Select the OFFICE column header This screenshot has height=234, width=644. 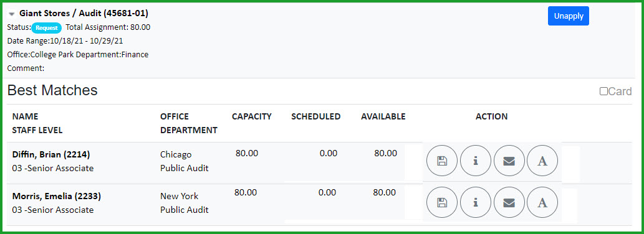[175, 116]
